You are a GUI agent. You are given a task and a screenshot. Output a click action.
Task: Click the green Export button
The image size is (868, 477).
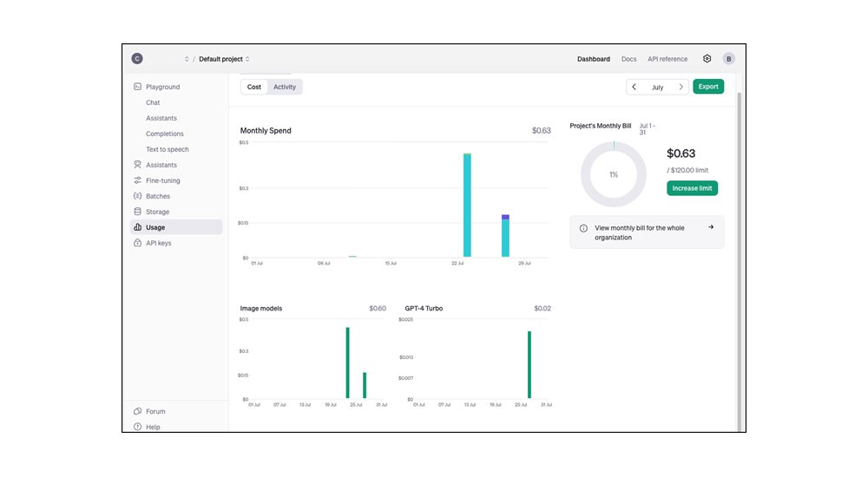pos(708,87)
